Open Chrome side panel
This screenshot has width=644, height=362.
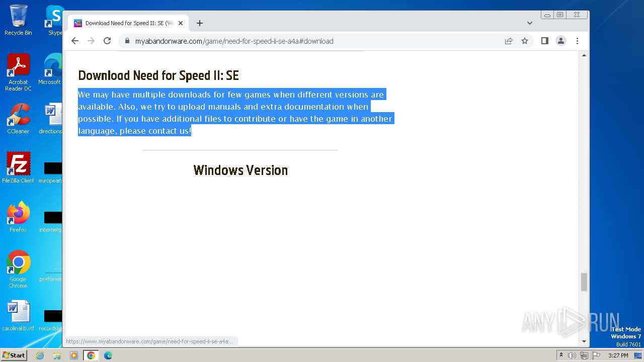point(544,41)
